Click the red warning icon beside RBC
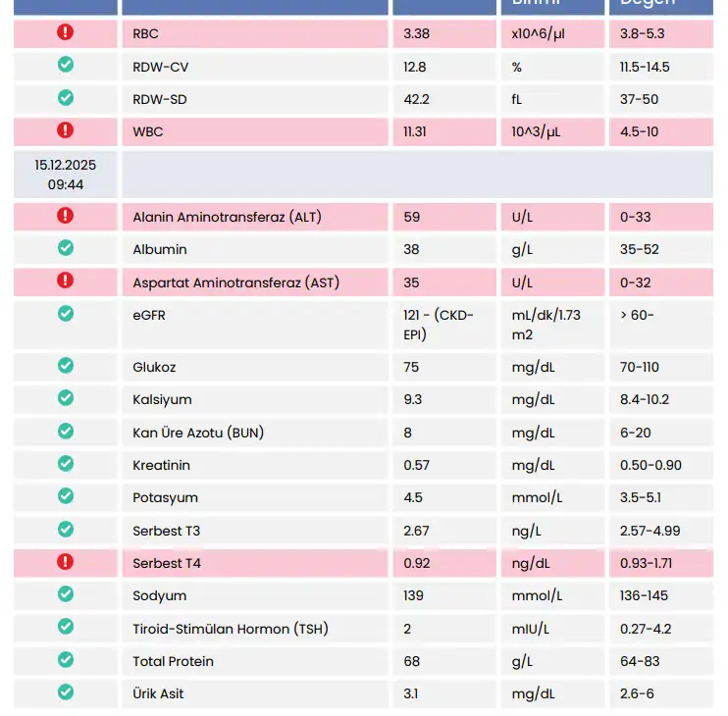Screen dimensions: 728x716 pos(66,32)
